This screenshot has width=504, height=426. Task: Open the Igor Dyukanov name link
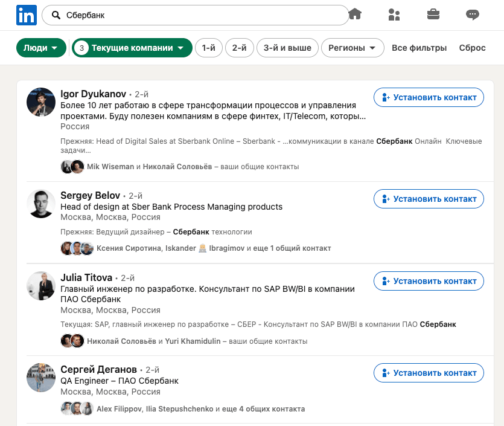coord(93,94)
